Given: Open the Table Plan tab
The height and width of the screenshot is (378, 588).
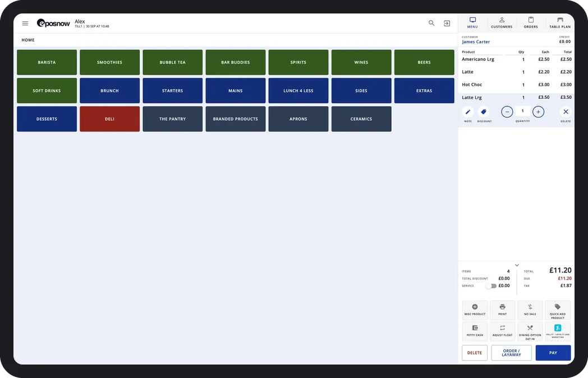Looking at the screenshot, I should coord(560,22).
